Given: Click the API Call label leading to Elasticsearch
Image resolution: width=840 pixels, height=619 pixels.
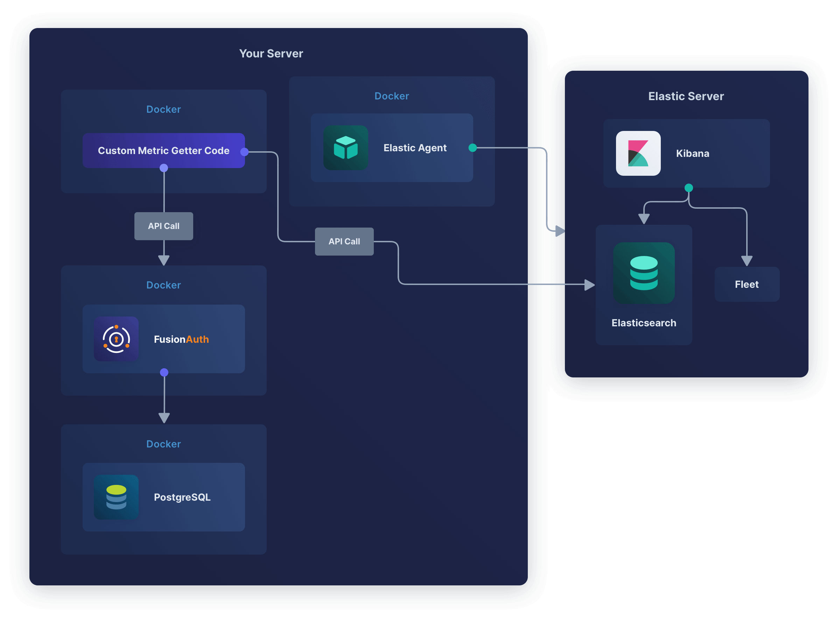Looking at the screenshot, I should pos(344,241).
